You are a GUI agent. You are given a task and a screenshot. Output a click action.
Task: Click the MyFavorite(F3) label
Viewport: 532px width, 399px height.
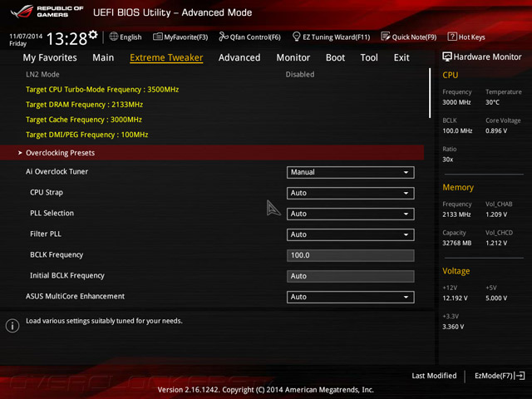point(186,37)
